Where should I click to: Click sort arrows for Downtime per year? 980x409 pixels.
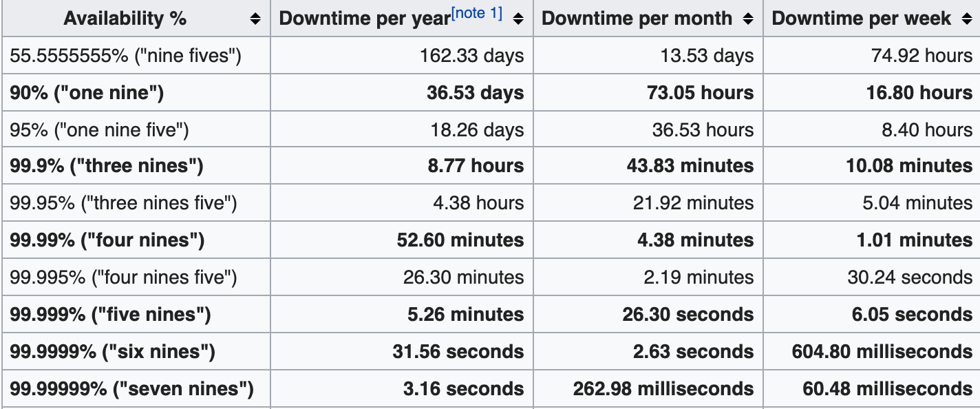pyautogui.click(x=519, y=19)
